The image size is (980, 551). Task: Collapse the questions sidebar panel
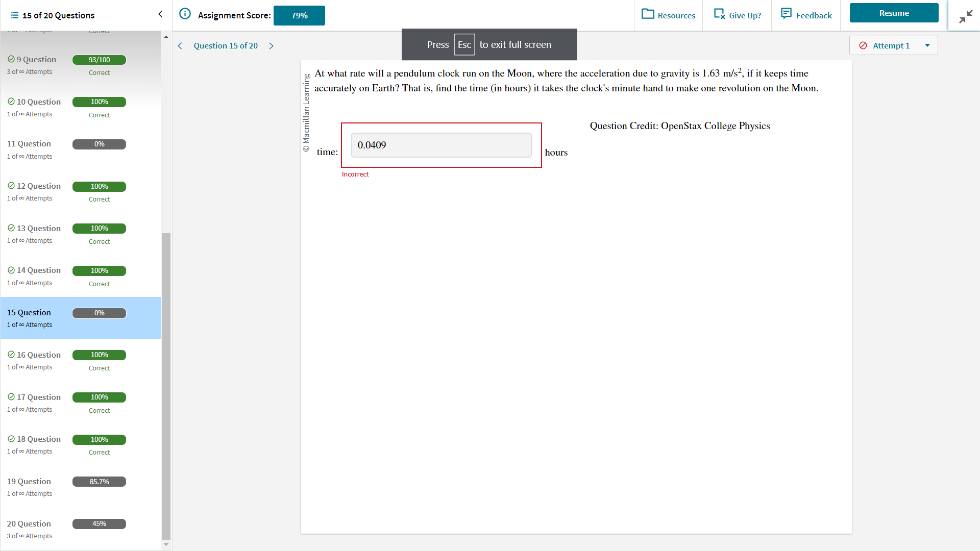160,14
